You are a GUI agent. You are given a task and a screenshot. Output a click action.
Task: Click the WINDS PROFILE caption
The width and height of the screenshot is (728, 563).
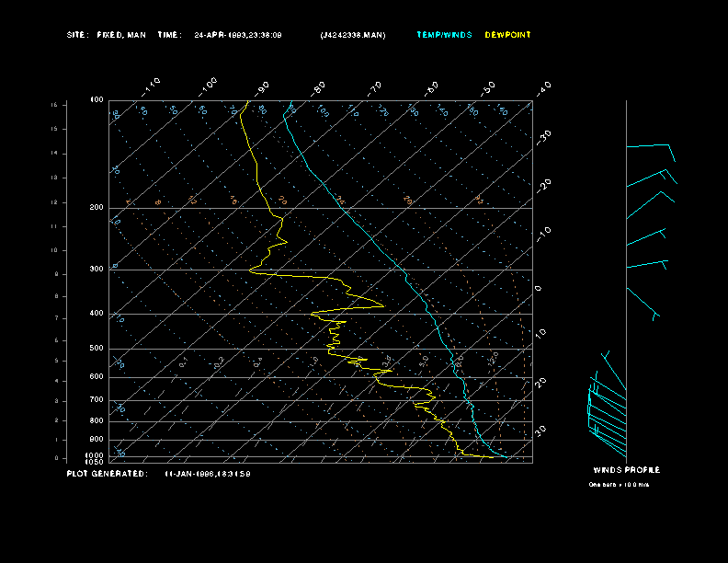[x=626, y=470]
